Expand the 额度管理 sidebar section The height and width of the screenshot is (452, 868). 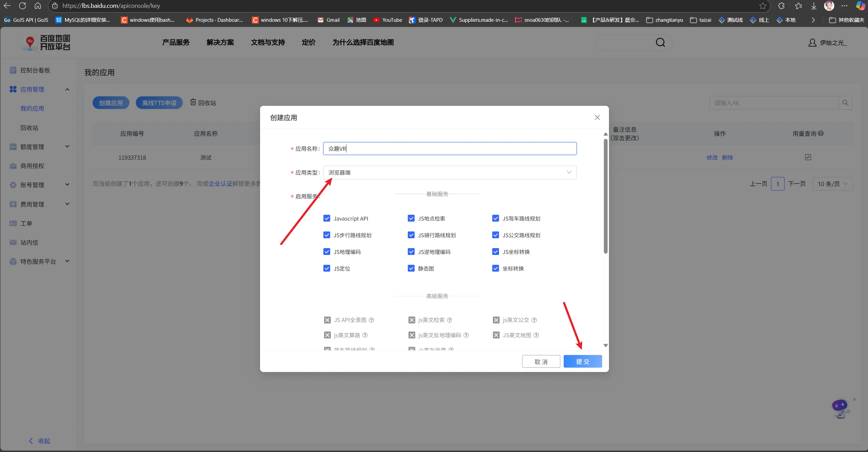point(67,147)
